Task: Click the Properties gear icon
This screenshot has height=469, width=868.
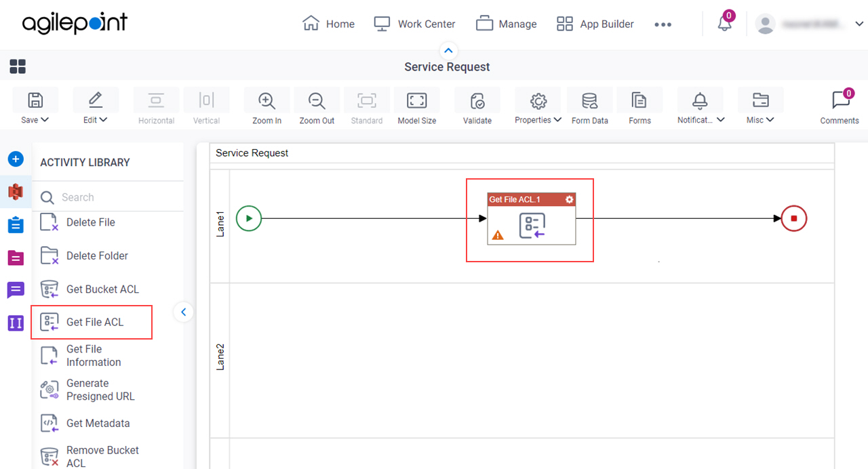Action: coord(538,100)
